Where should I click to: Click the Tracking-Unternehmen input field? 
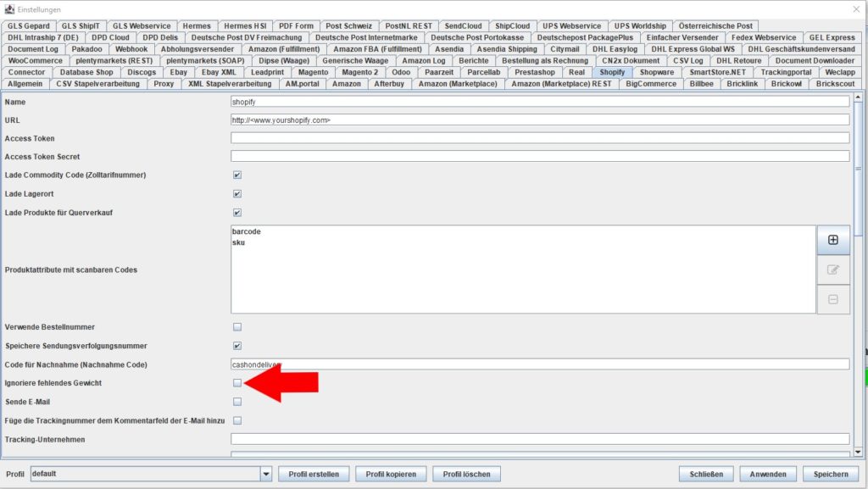(540, 439)
